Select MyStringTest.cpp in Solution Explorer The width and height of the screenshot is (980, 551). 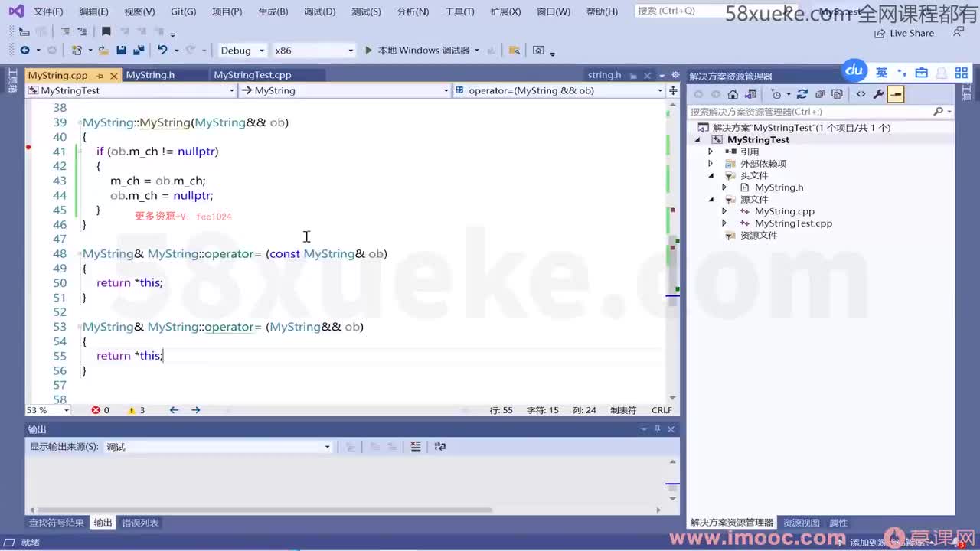(x=793, y=223)
